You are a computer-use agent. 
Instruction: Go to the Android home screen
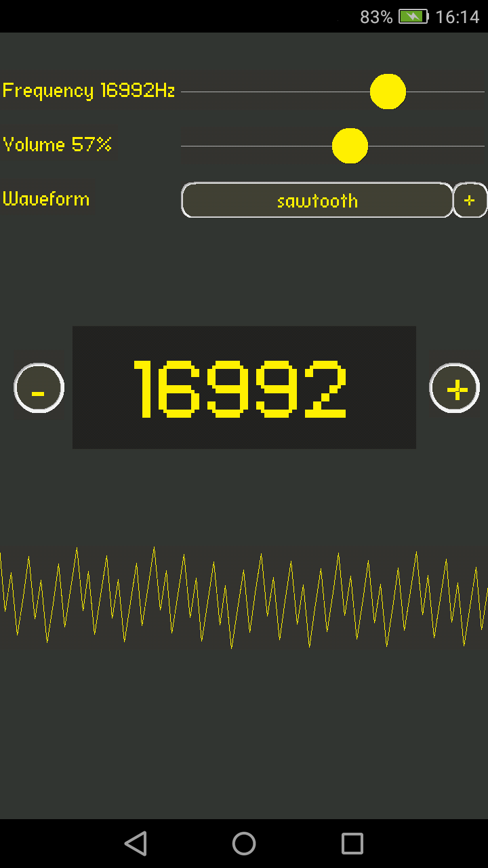[244, 844]
